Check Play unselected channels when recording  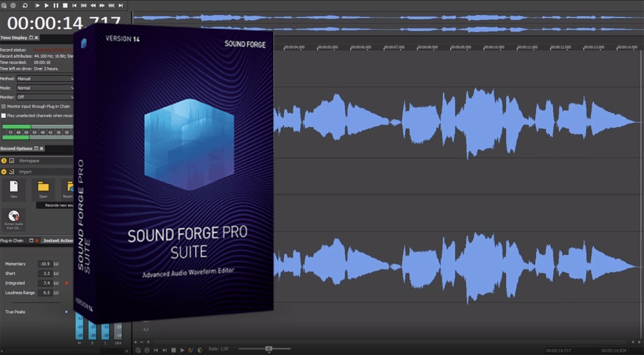coord(4,115)
